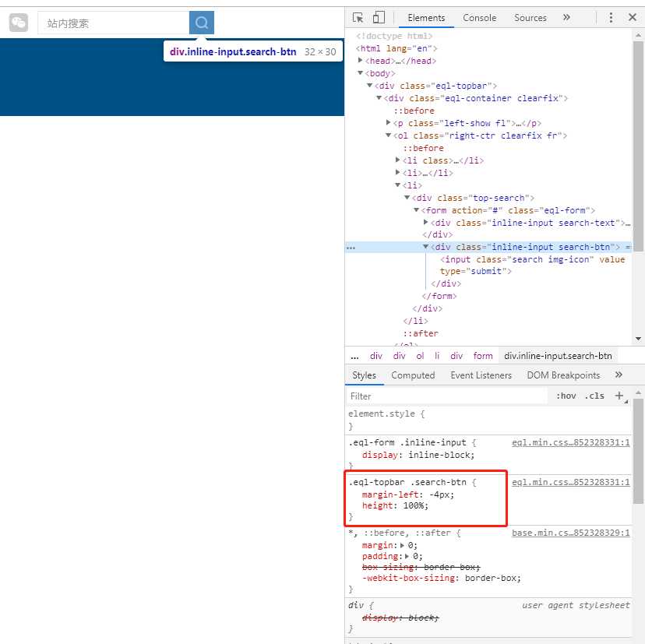Screen dimensions: 645x644
Task: Select the ::after pseudo-element row
Action: [x=421, y=333]
